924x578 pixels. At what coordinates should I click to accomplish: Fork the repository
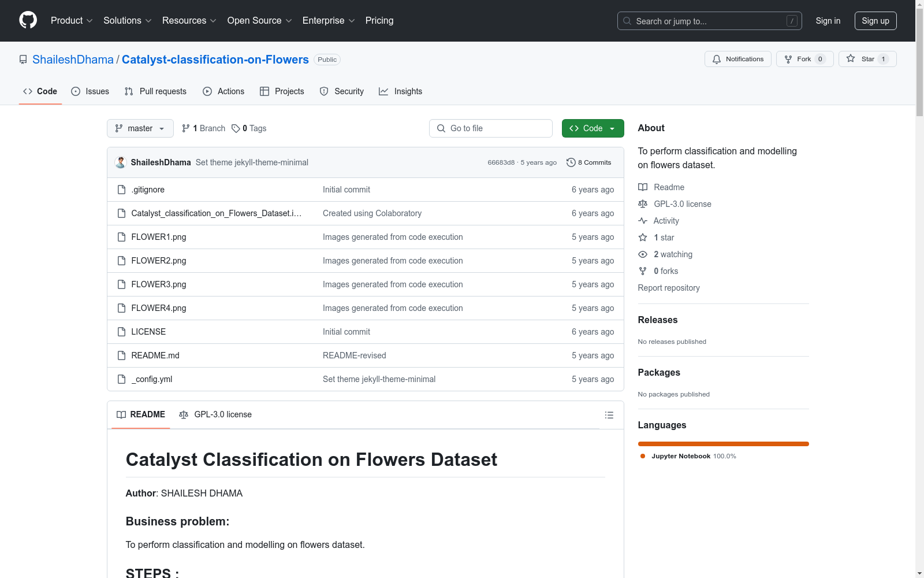click(804, 59)
